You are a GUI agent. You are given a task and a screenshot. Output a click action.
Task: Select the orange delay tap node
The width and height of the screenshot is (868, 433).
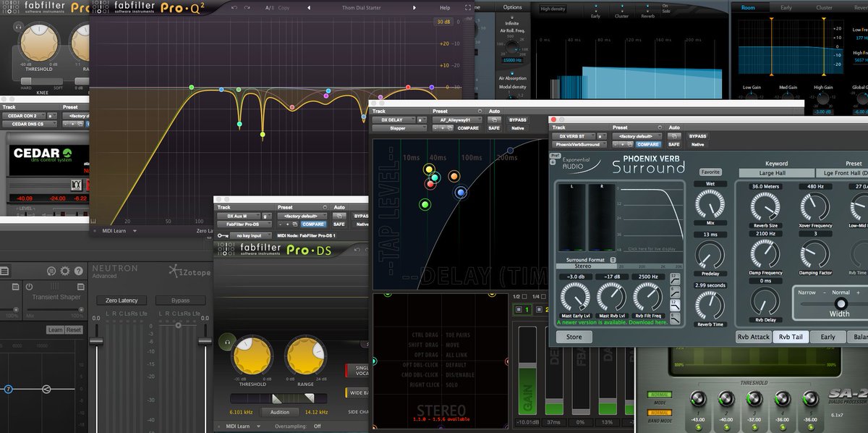pos(454,176)
